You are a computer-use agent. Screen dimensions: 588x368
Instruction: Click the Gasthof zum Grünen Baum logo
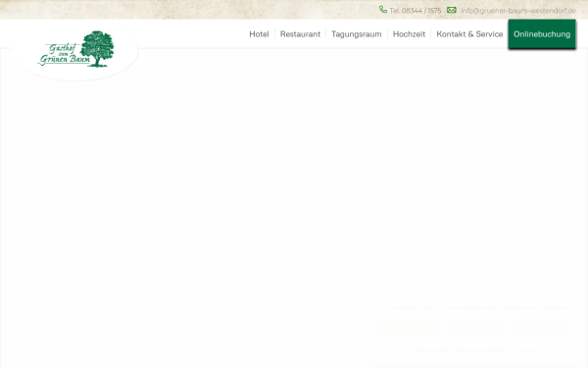tap(75, 49)
